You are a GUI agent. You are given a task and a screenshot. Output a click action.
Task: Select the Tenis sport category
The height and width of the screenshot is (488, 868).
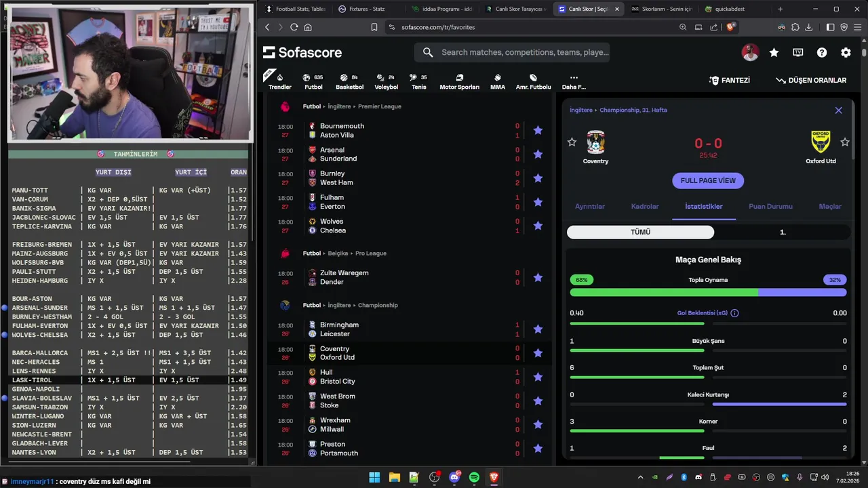click(x=419, y=81)
